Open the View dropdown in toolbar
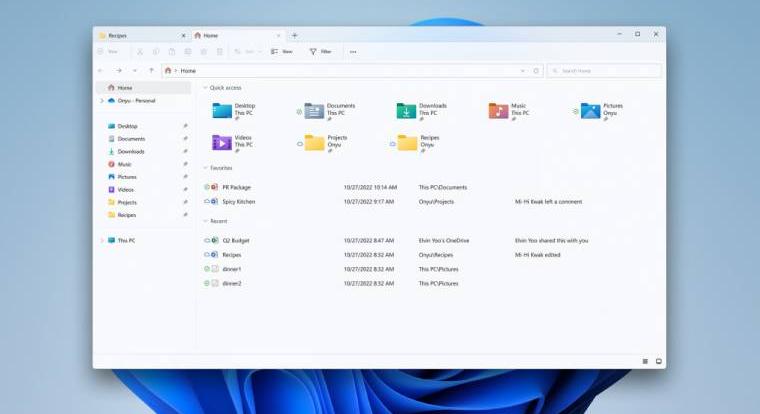This screenshot has width=760, height=414. (282, 51)
